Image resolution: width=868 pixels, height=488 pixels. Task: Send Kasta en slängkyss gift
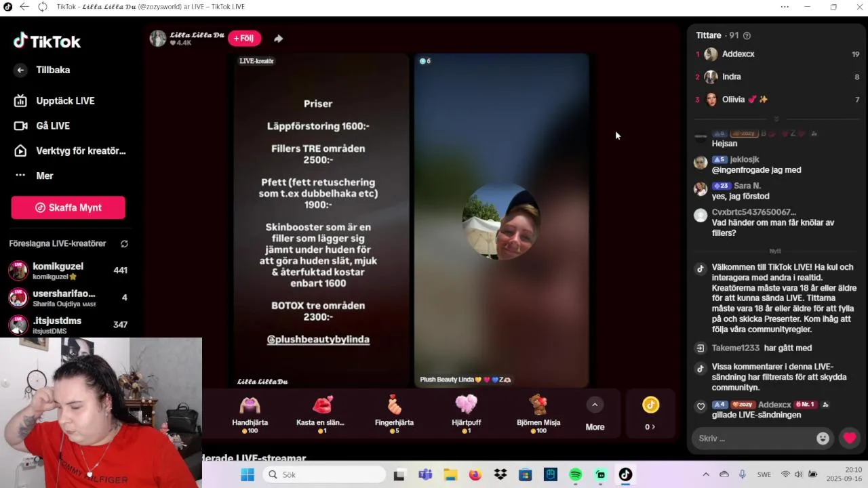321,414
